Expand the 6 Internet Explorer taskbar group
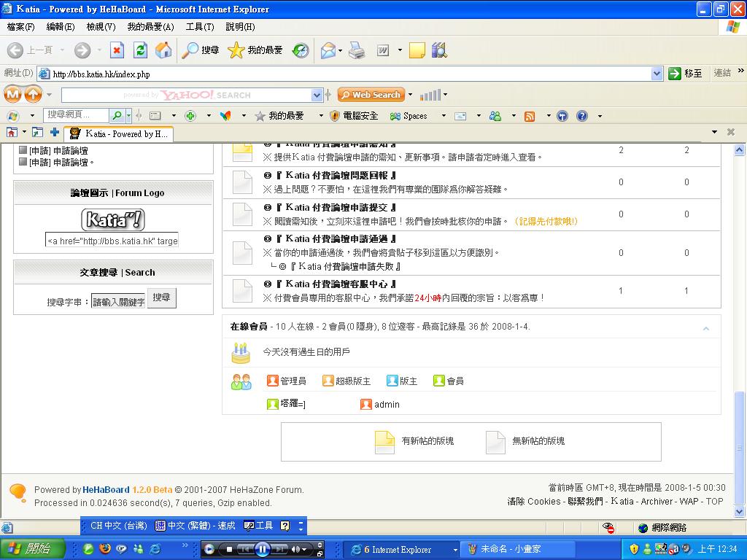The width and height of the screenshot is (747, 560). [x=455, y=550]
